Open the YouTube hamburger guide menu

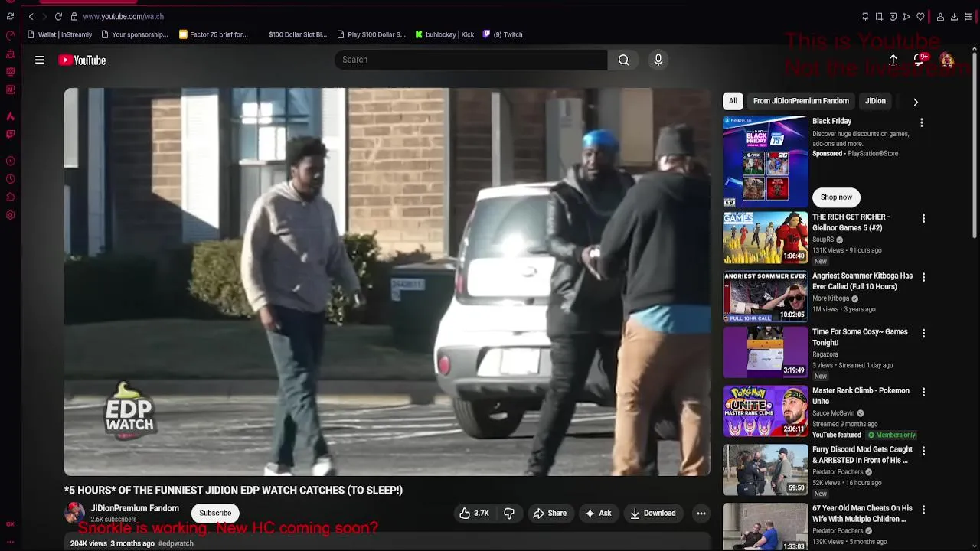pyautogui.click(x=40, y=60)
